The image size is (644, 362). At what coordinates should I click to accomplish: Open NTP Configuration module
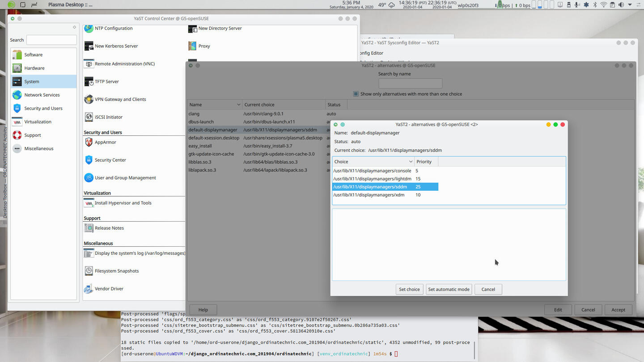pos(108,28)
